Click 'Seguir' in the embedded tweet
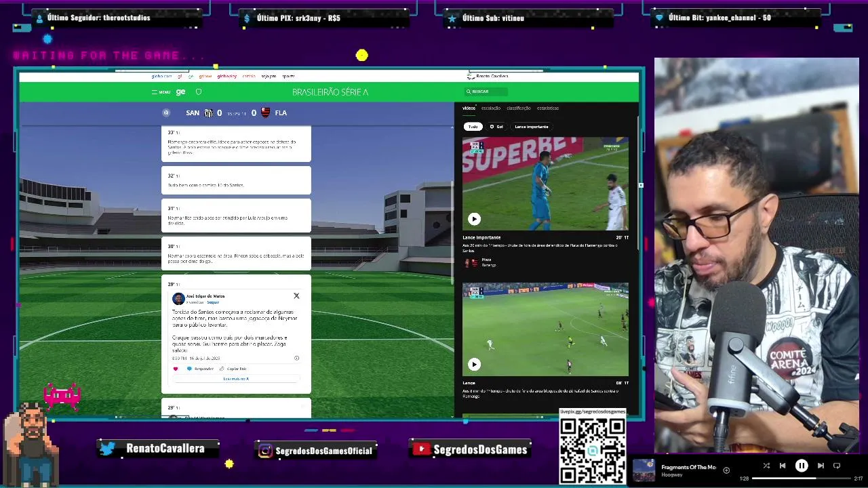The width and height of the screenshot is (868, 488). coord(213,302)
